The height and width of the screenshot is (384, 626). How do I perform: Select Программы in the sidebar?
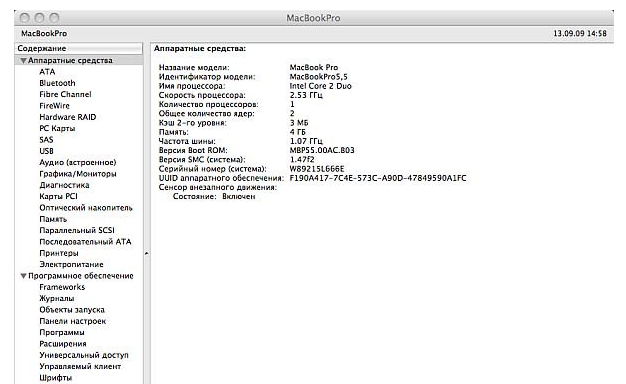(x=62, y=333)
